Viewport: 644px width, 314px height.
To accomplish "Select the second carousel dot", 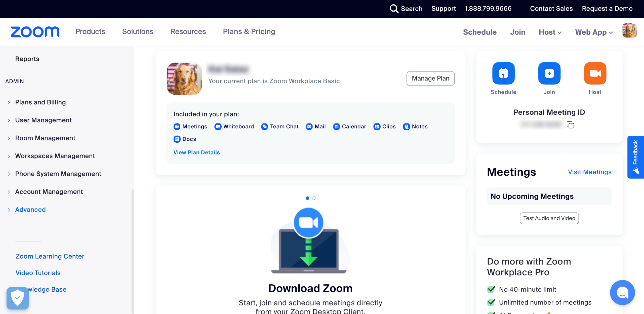I will pyautogui.click(x=314, y=198).
